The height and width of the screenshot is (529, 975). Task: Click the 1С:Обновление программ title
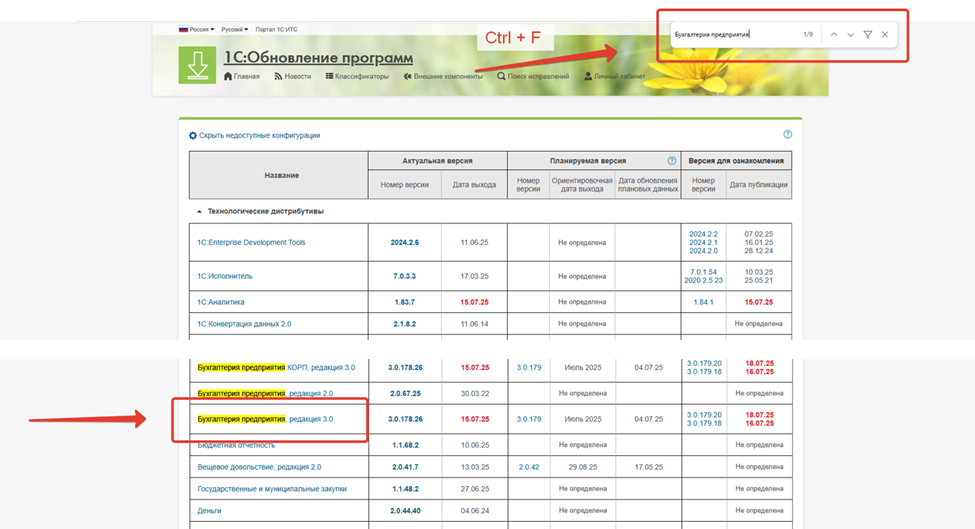tap(318, 58)
